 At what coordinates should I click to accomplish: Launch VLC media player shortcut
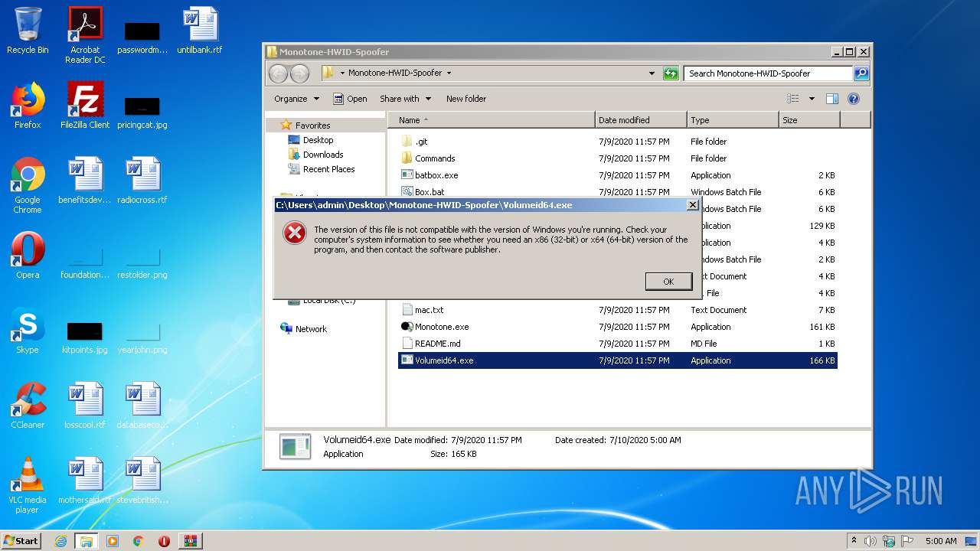[28, 485]
